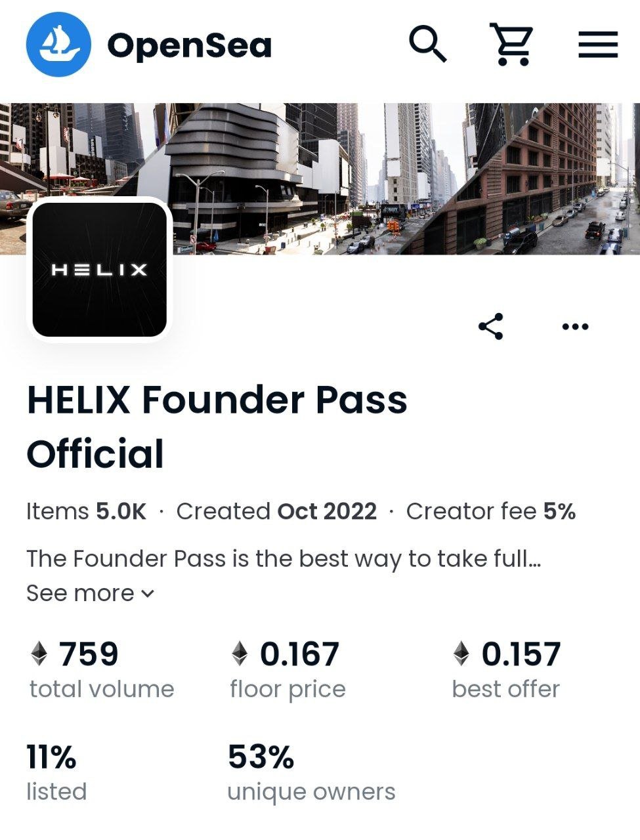Viewport: 640px width, 840px height.
Task: Open the three-dot more options menu
Action: coord(576,326)
